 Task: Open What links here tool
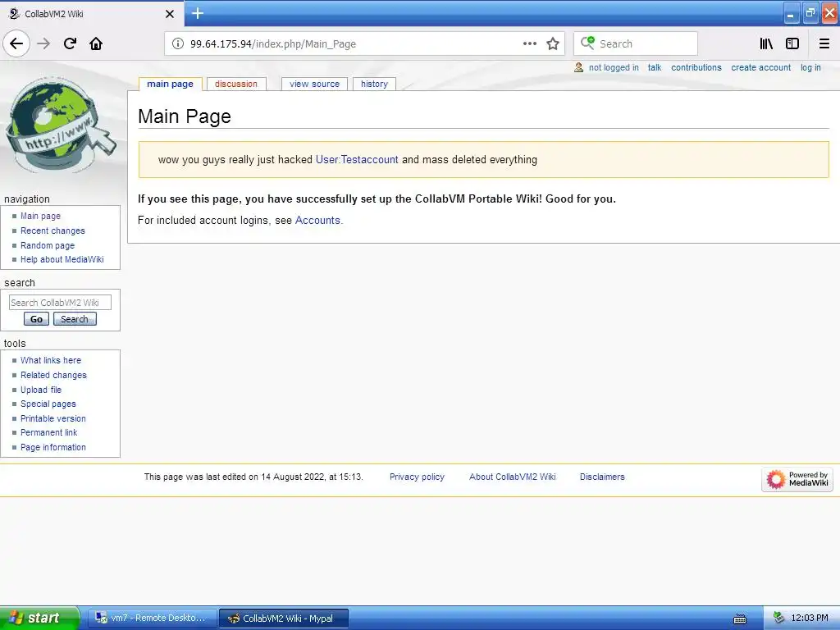point(51,361)
